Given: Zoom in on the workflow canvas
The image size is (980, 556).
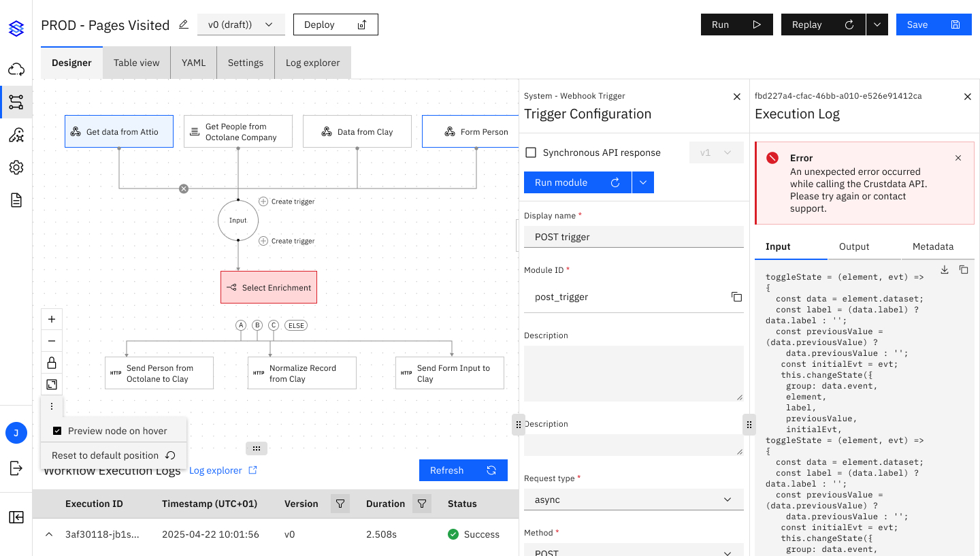Looking at the screenshot, I should pyautogui.click(x=51, y=318).
